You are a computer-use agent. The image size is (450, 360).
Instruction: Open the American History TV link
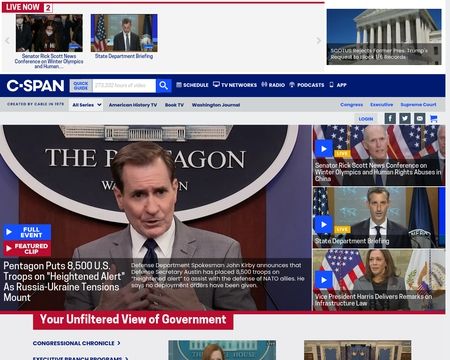click(133, 105)
